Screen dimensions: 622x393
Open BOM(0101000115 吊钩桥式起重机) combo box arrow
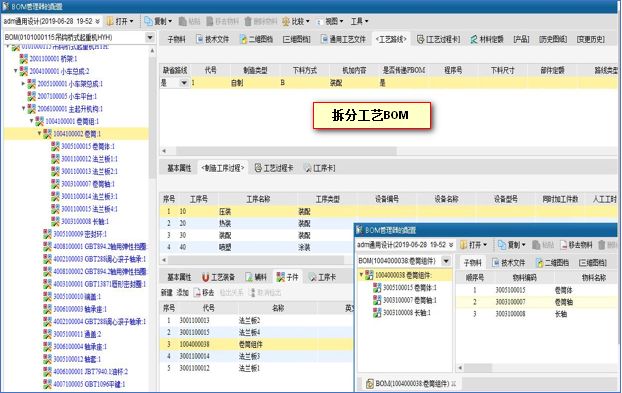pos(150,38)
